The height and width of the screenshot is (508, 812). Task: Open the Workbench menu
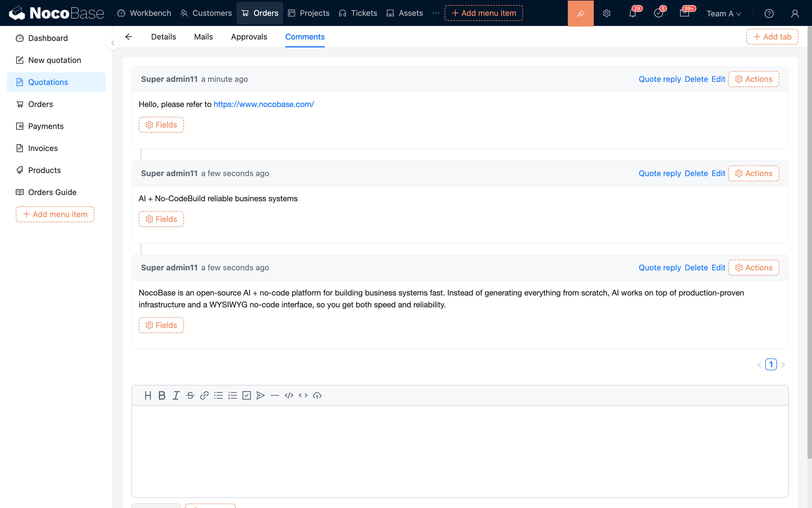[144, 13]
